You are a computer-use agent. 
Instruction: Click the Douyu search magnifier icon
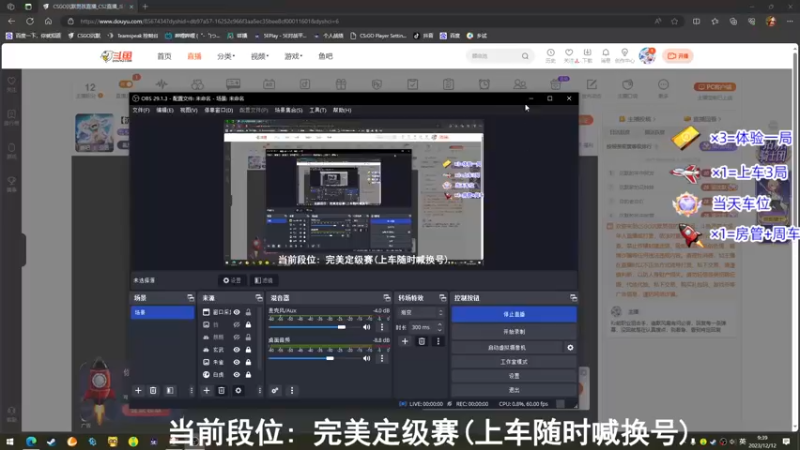525,56
